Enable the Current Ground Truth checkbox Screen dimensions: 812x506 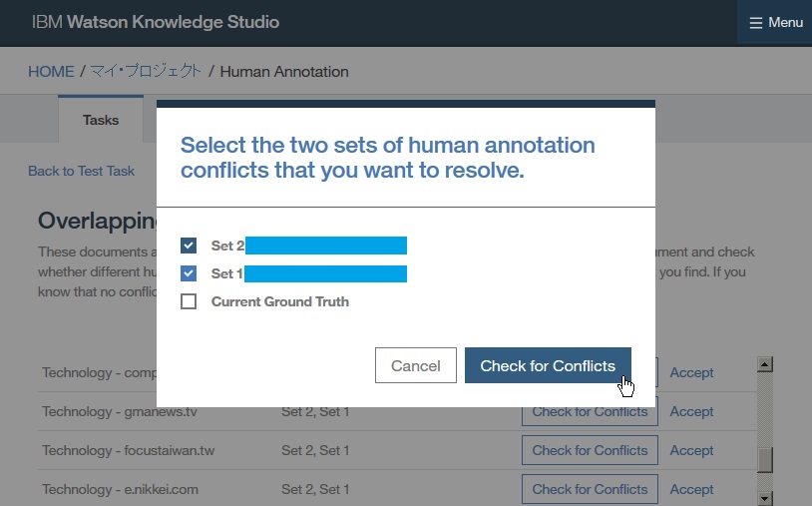click(x=189, y=301)
